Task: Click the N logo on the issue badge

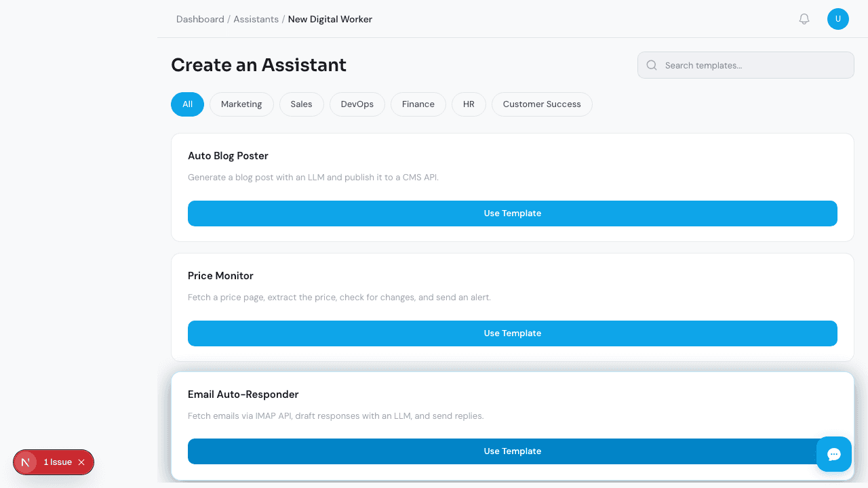Action: click(25, 462)
